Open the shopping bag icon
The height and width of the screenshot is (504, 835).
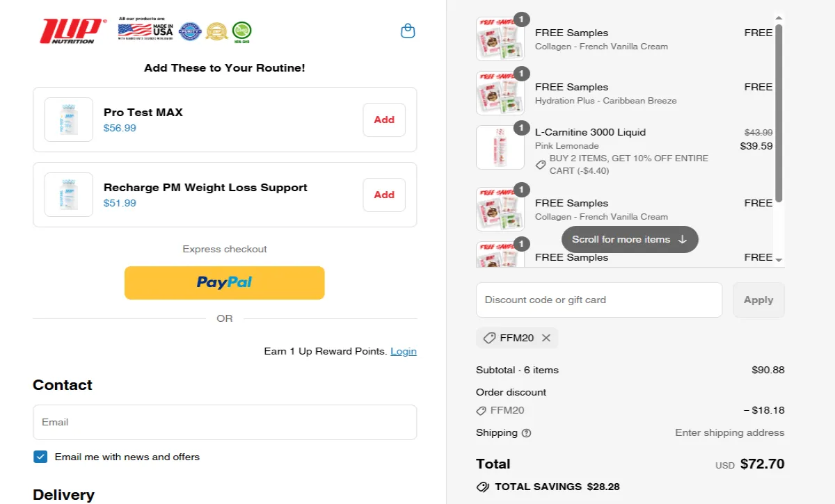coord(408,31)
